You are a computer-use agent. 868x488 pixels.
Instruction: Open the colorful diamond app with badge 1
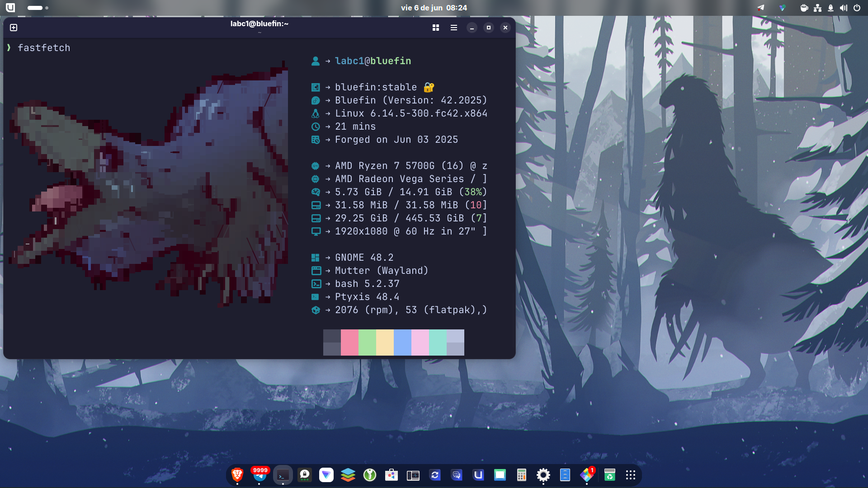pos(587,475)
